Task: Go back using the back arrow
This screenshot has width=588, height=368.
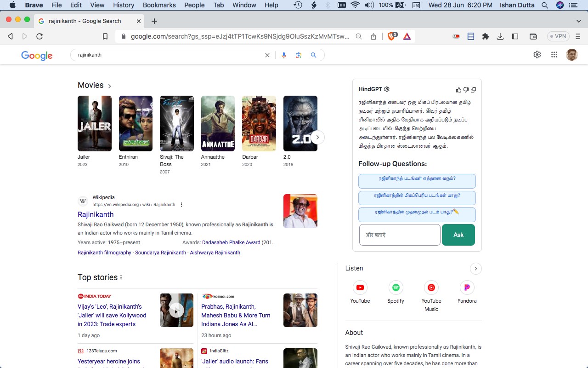Action: (10, 36)
